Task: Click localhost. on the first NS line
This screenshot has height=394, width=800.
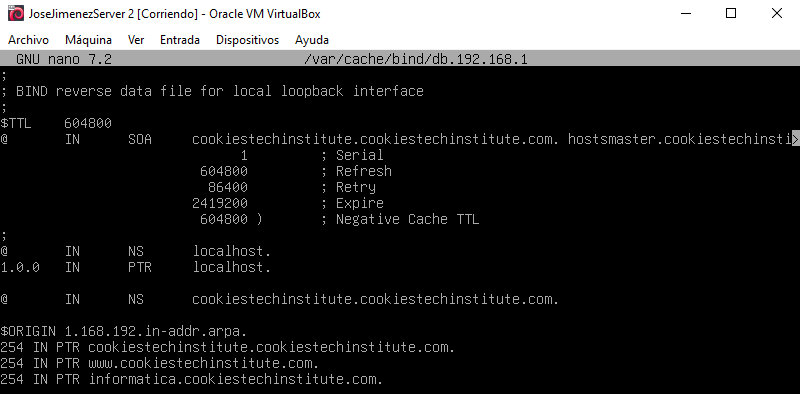Action: click(232, 251)
